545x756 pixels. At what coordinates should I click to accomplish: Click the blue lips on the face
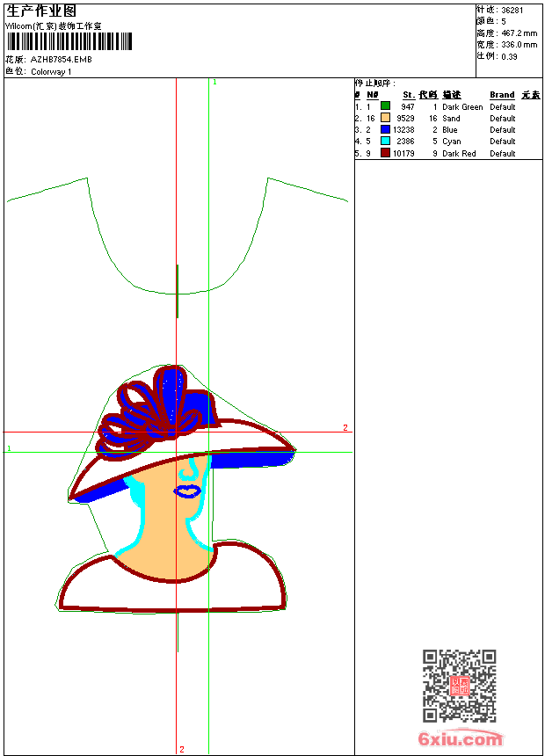coord(187,491)
